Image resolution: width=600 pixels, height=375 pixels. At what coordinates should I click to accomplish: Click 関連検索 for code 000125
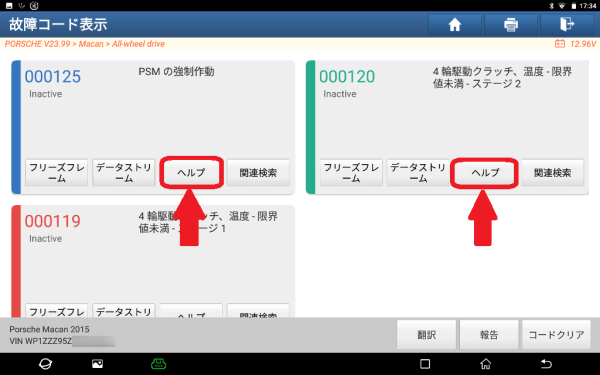pyautogui.click(x=258, y=173)
